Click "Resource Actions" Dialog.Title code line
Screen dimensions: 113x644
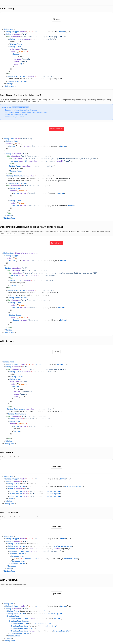tap(28, 611)
